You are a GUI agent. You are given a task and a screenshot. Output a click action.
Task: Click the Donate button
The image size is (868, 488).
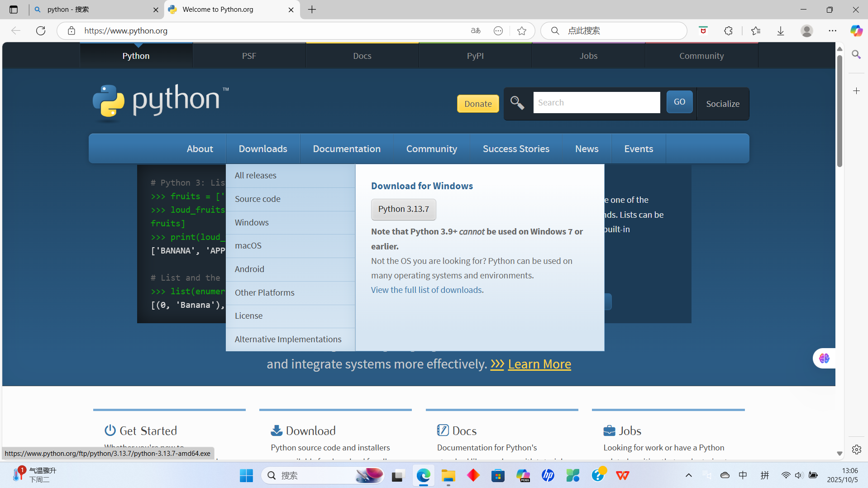coord(478,104)
